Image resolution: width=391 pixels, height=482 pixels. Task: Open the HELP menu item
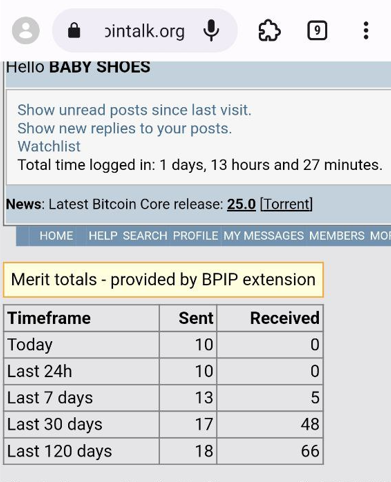pos(103,236)
